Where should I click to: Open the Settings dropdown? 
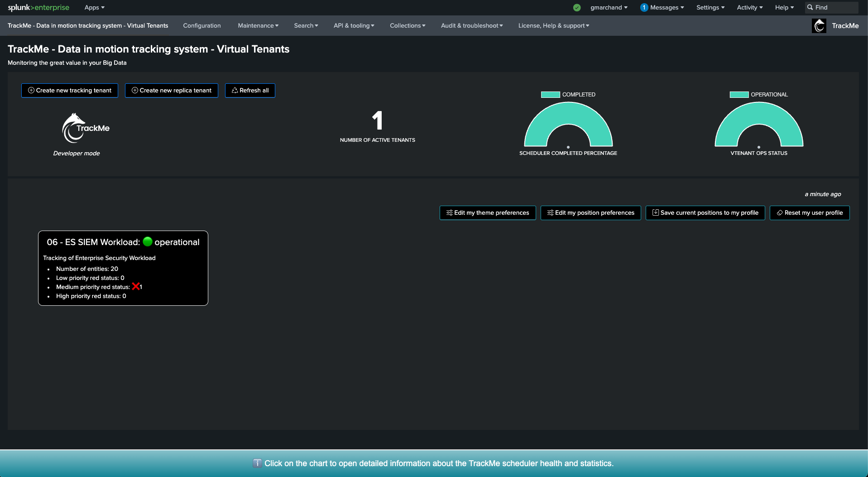point(710,7)
